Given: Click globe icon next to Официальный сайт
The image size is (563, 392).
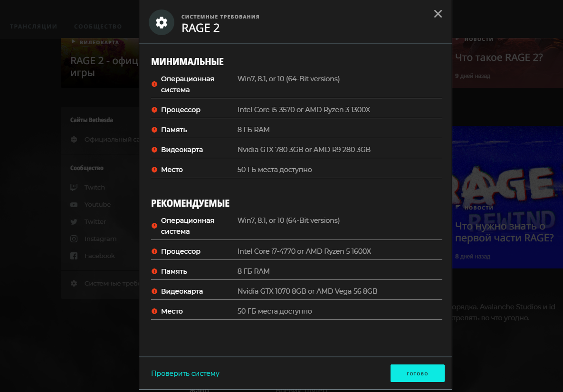Looking at the screenshot, I should click(74, 140).
